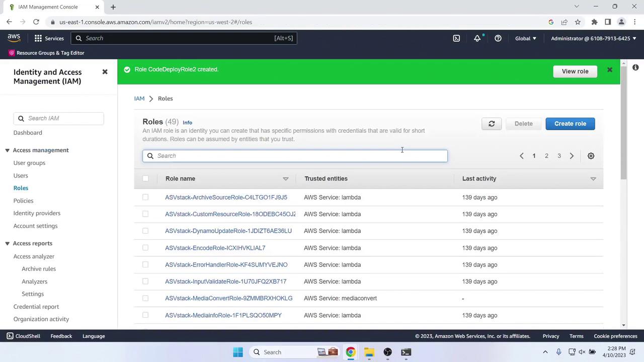The image size is (644, 362).
Task: Open the Administrator account dropdown
Action: click(594, 38)
